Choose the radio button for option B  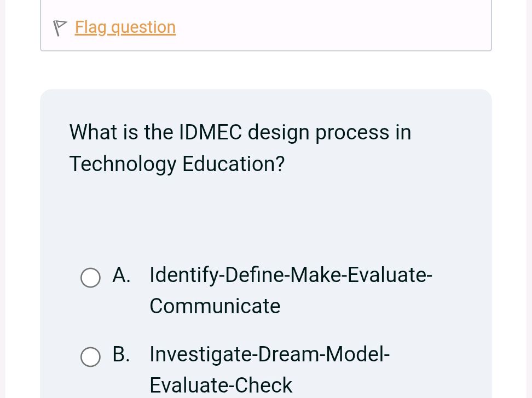pyautogui.click(x=90, y=356)
